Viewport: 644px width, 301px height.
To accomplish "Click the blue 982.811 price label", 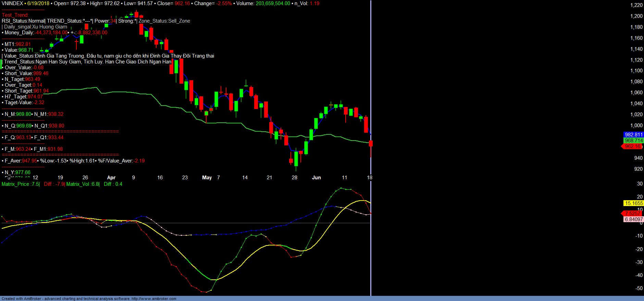I will 633,135.
